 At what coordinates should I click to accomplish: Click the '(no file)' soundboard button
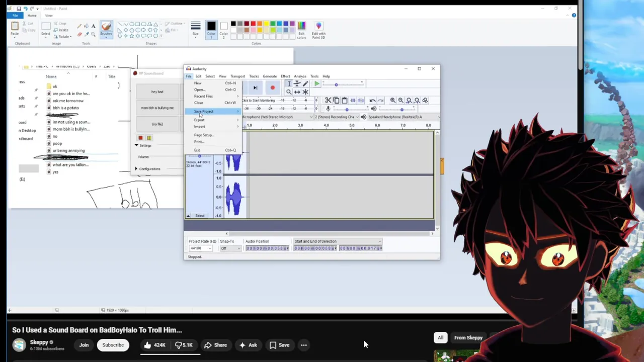tap(157, 124)
